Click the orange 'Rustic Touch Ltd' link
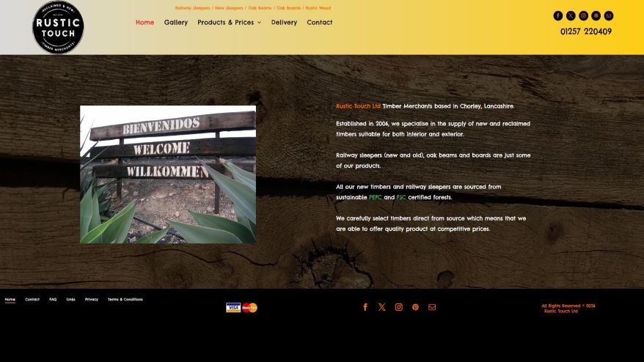The image size is (644, 362). click(358, 106)
